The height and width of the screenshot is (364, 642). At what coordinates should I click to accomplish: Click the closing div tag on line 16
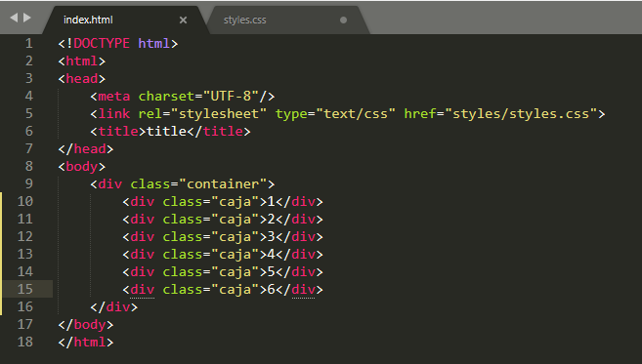coord(113,307)
